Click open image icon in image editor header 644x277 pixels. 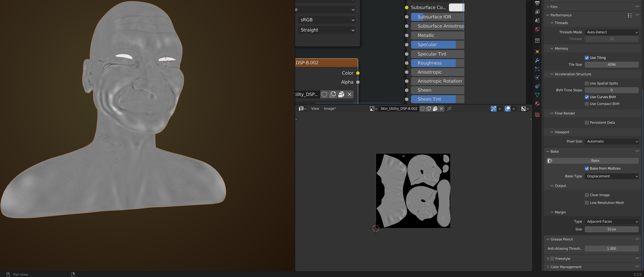(435, 109)
